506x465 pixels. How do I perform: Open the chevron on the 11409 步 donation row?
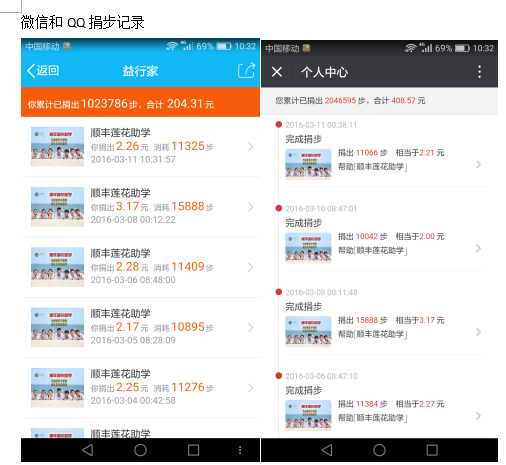251,267
